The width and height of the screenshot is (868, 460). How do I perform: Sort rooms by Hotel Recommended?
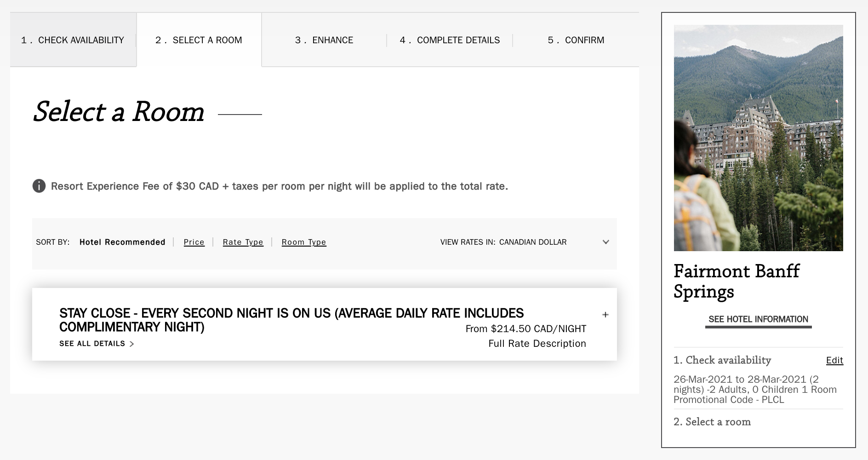pyautogui.click(x=122, y=242)
